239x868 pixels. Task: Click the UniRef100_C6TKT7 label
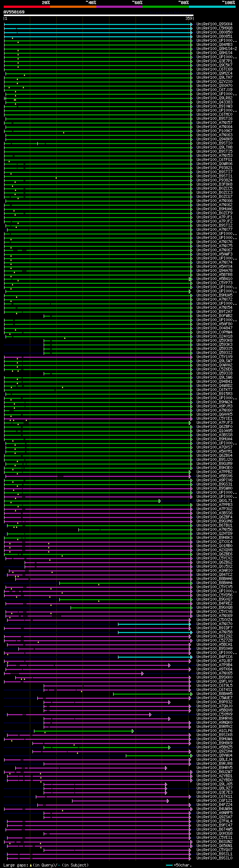[214, 390]
